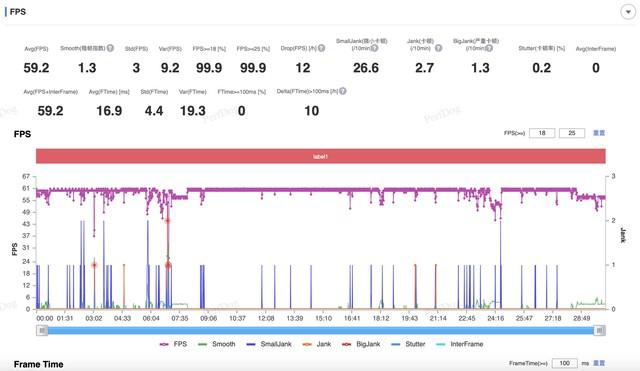The image size is (640, 371).
Task: Toggle BigJank series in legend
Action: [361, 344]
